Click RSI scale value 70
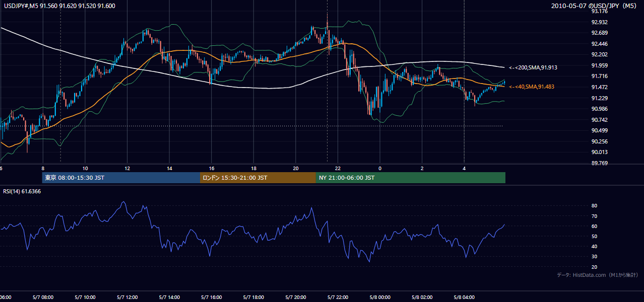The height and width of the screenshot is (302, 644). click(594, 216)
